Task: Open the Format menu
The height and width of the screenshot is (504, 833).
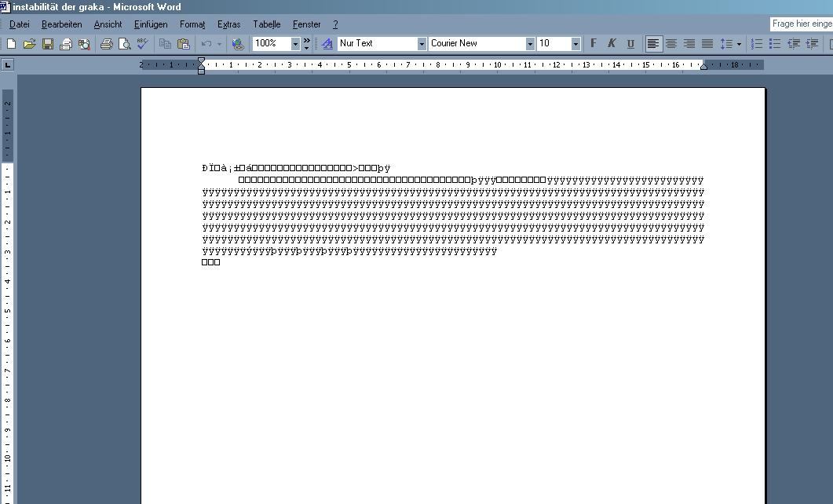Action: point(192,24)
